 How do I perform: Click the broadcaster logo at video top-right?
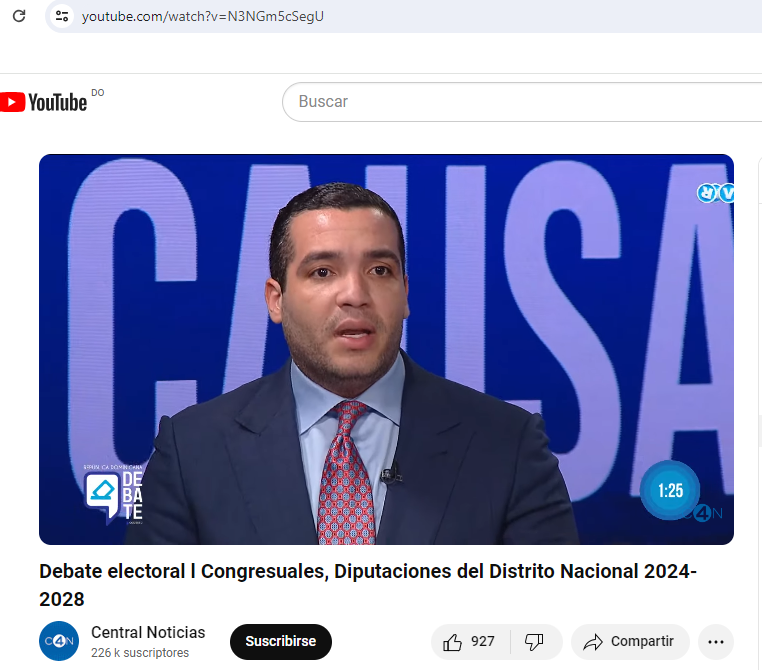pos(716,193)
